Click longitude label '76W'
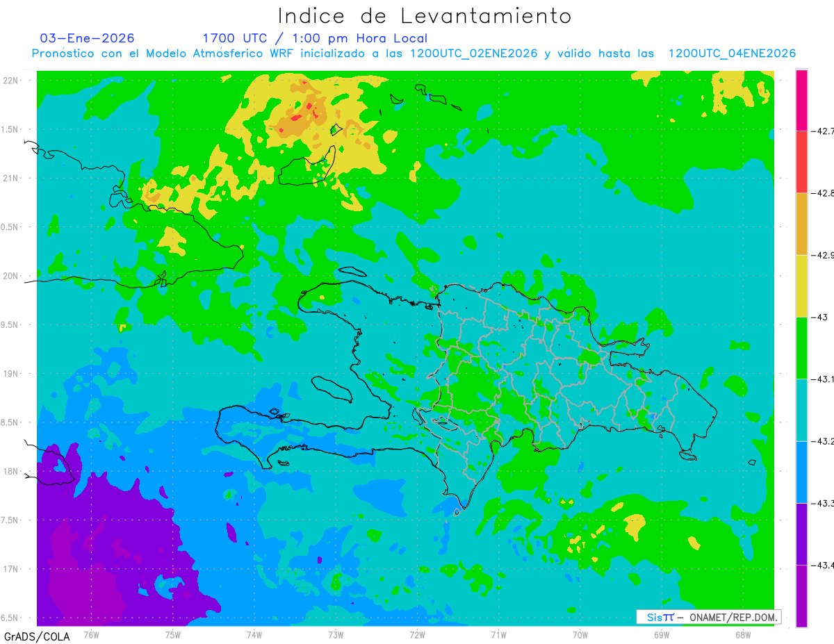This screenshot has height=644, width=834. (x=91, y=634)
